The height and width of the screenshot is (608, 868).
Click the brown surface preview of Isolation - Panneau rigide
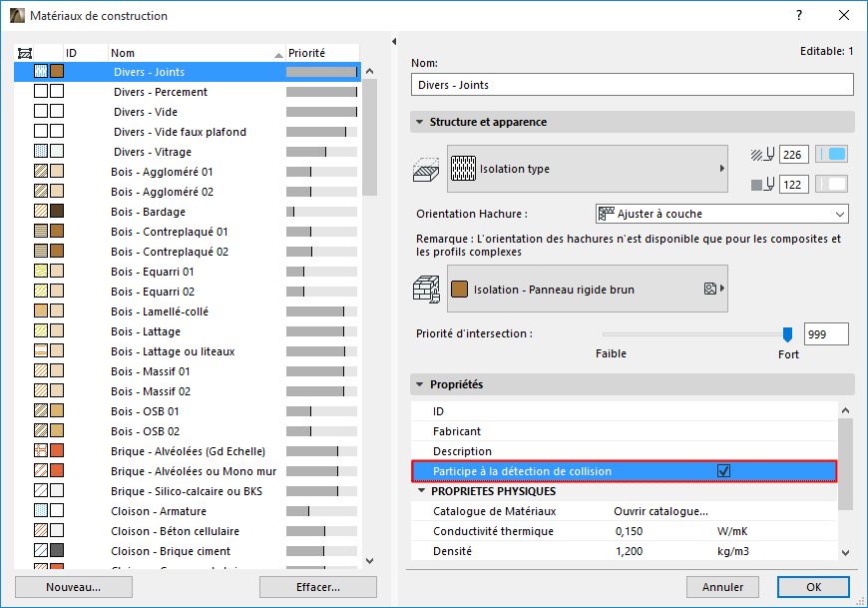coord(460,290)
